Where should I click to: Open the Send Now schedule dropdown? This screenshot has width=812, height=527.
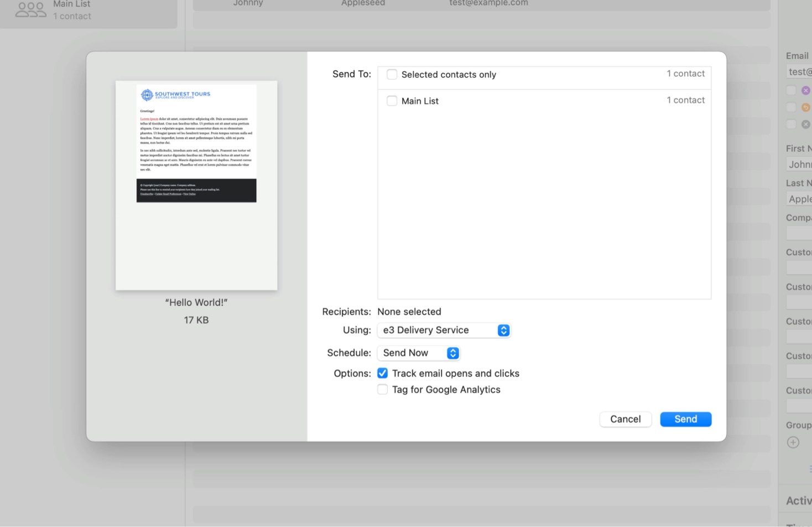418,353
